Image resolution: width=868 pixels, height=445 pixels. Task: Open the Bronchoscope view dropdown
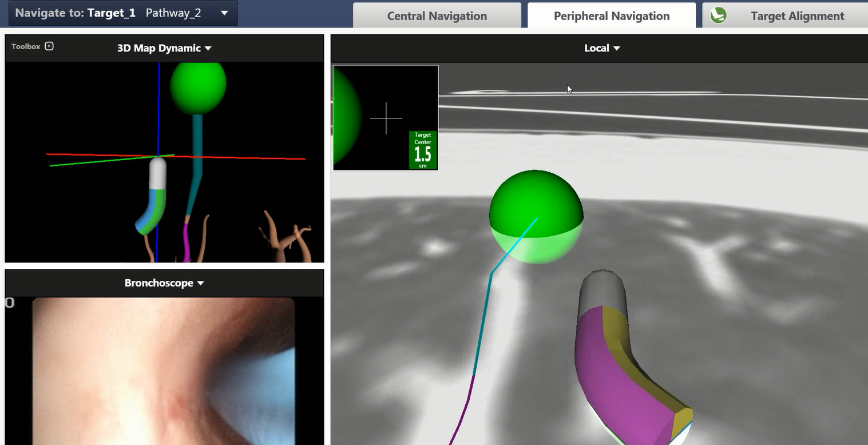(x=200, y=283)
